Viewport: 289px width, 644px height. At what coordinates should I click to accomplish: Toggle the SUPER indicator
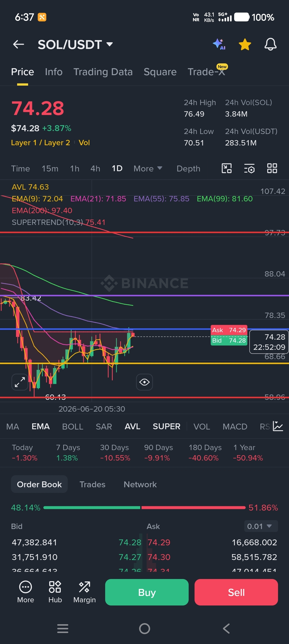166,427
